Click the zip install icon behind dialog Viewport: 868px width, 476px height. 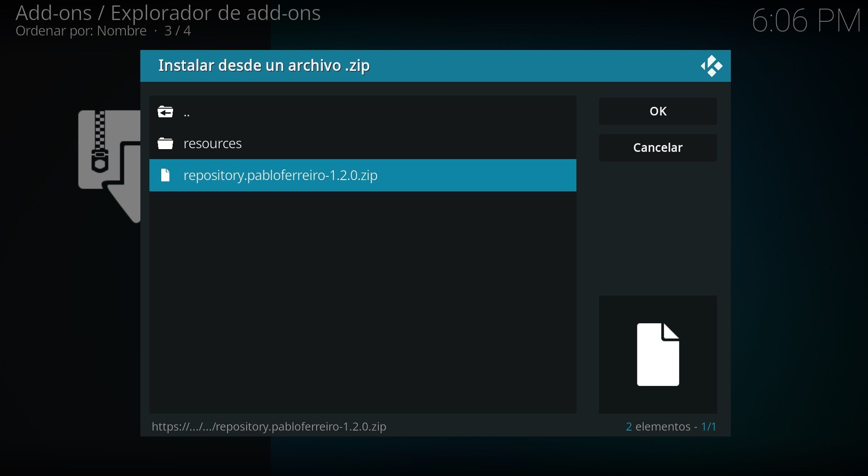coord(109,166)
